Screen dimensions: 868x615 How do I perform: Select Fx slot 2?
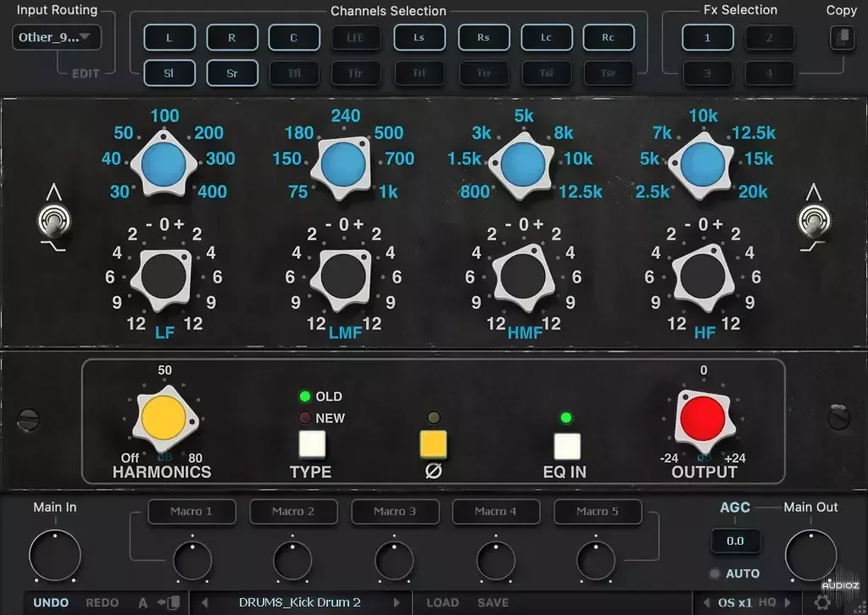[770, 37]
